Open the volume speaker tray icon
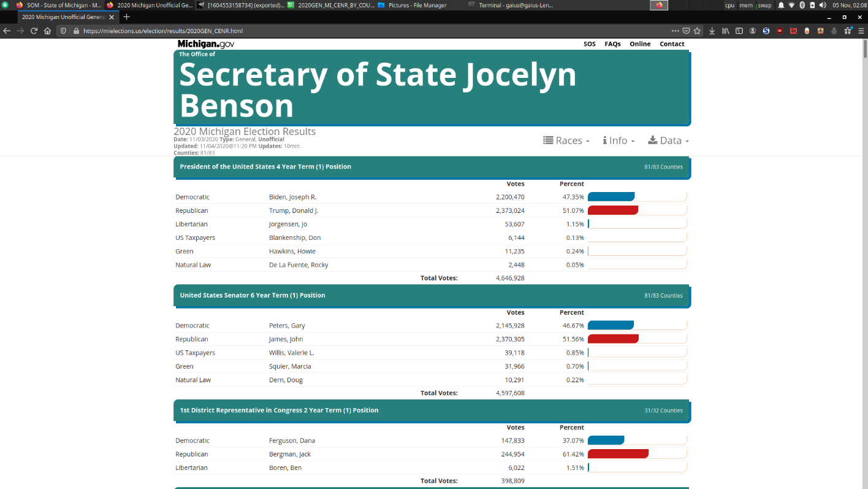Screen dimensions: 868x489 [823, 5]
